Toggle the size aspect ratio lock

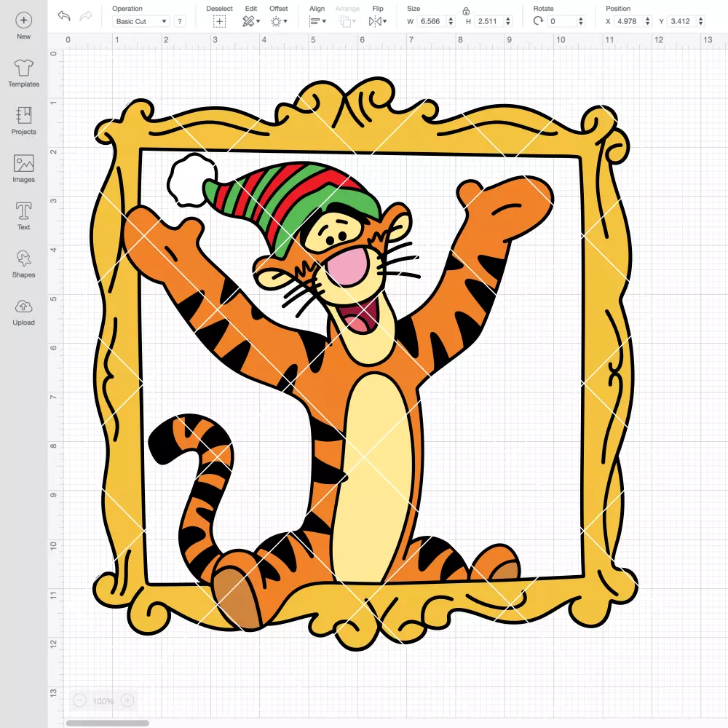(466, 11)
